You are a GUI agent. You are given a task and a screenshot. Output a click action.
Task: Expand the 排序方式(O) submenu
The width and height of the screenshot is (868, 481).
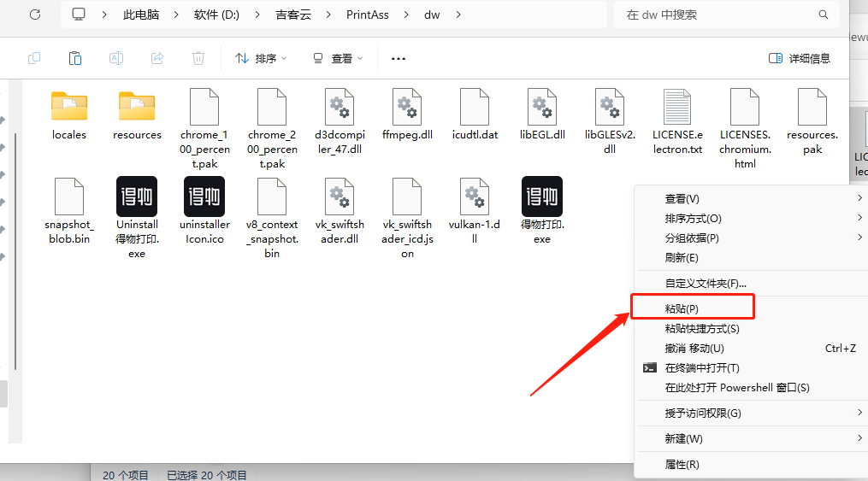coord(752,219)
